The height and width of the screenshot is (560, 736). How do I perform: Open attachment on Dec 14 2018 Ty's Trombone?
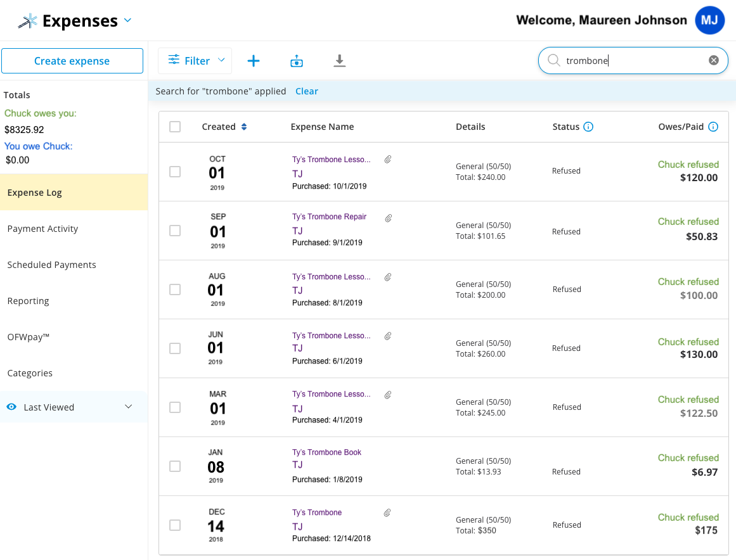[387, 512]
